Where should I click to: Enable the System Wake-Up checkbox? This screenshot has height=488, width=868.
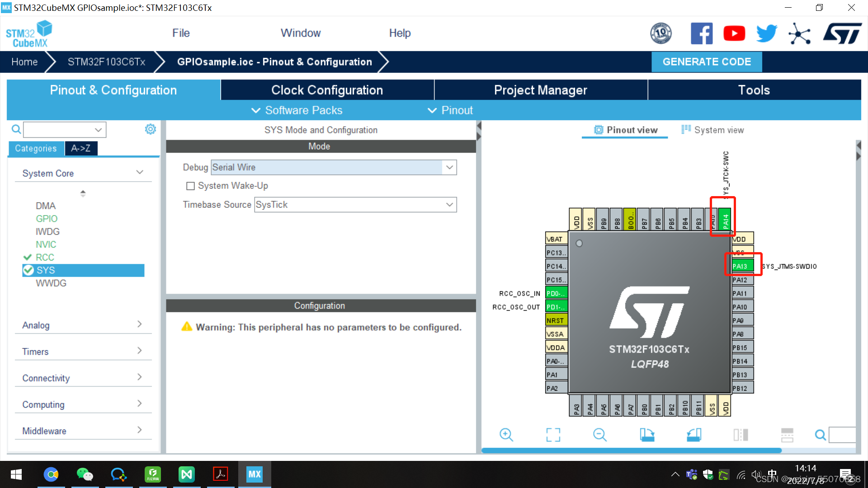click(190, 186)
